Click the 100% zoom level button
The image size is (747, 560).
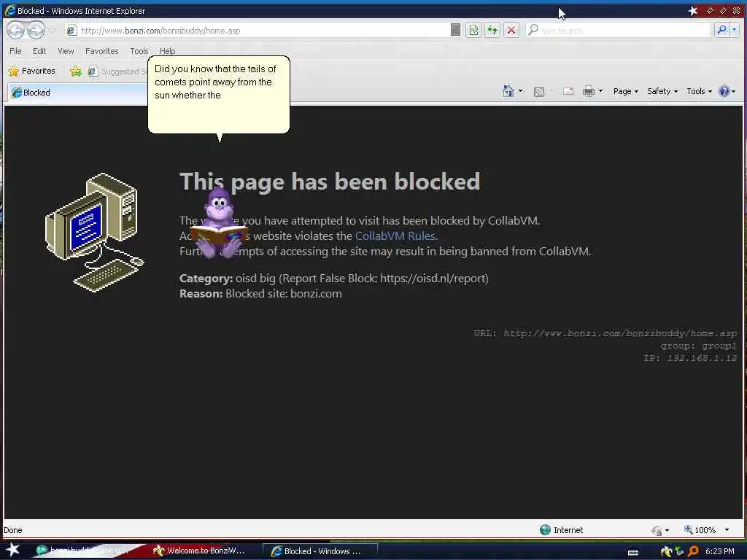coord(700,530)
